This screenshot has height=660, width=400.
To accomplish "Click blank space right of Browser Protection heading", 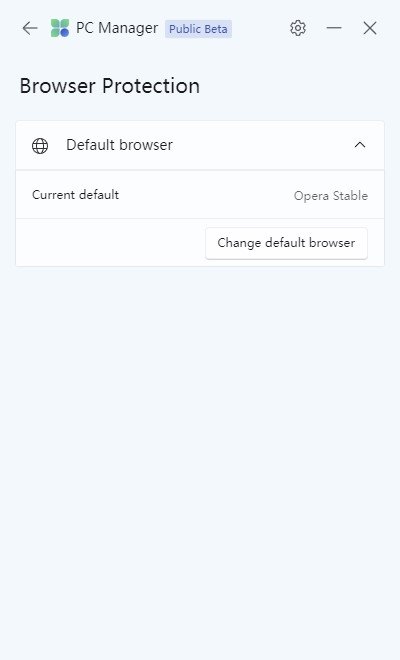I will click(x=295, y=86).
